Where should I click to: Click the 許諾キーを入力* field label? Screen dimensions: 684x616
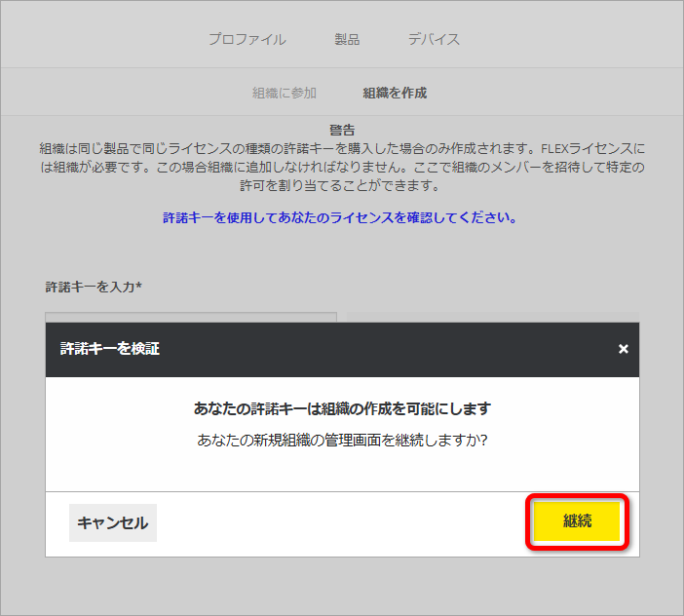tap(94, 287)
